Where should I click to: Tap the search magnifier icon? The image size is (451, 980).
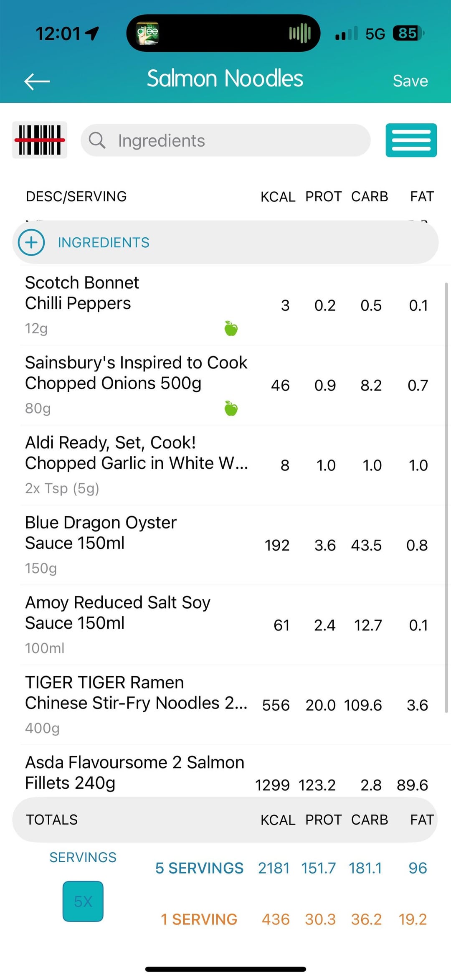click(97, 140)
